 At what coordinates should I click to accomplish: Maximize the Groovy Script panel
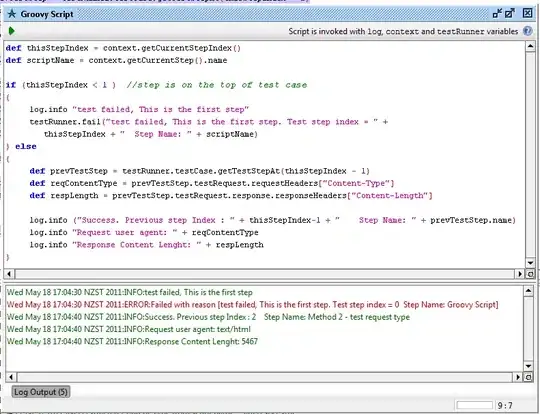click(510, 13)
